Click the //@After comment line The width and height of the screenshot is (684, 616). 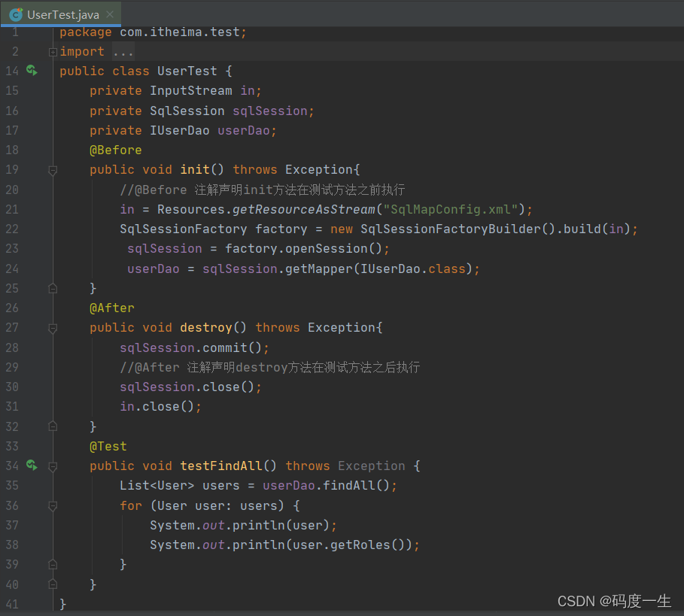[270, 367]
